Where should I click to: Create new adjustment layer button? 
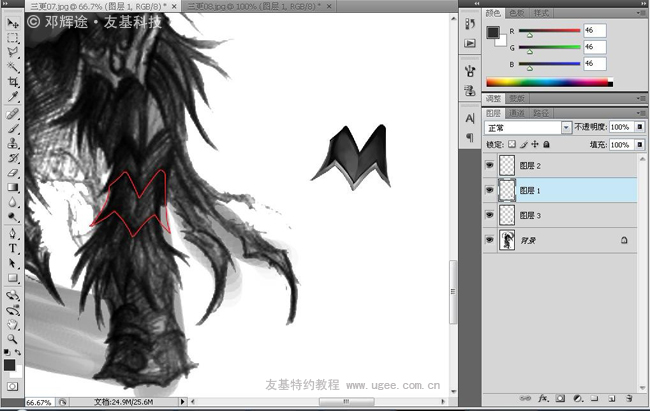(577, 398)
